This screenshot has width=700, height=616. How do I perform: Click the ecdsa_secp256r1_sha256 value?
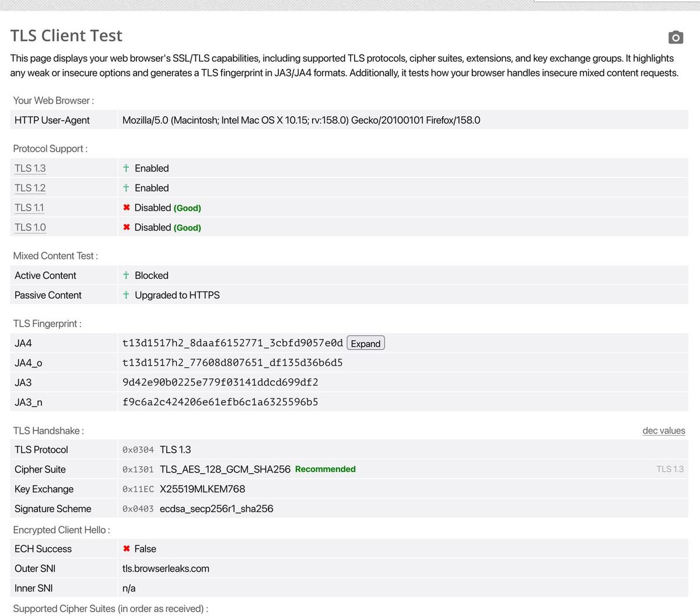tap(216, 509)
